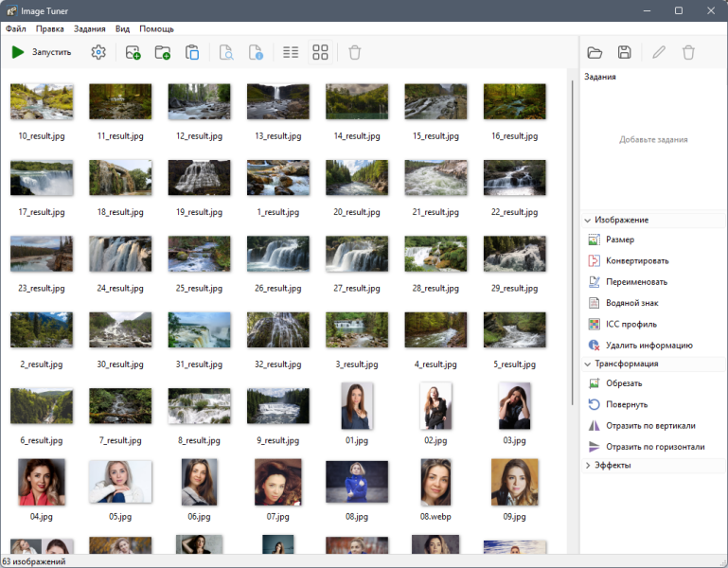This screenshot has height=568, width=728.
Task: Click the green Запустить run button
Action: click(42, 52)
